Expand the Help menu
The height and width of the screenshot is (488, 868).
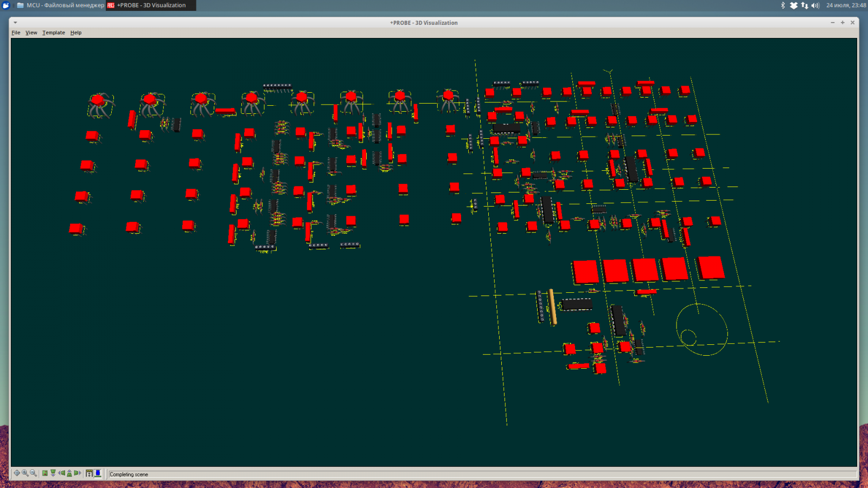(76, 33)
